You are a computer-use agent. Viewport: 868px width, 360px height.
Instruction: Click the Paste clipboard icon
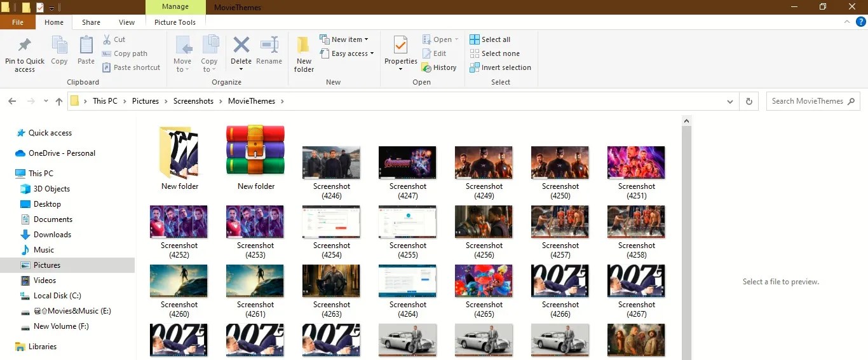click(x=86, y=46)
